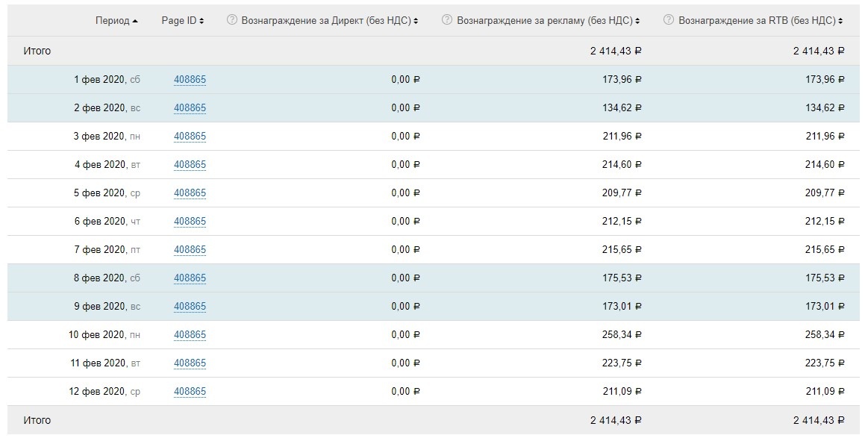Click Вознаграждение за RTB (без НДС) header
The image size is (868, 441).
(757, 21)
